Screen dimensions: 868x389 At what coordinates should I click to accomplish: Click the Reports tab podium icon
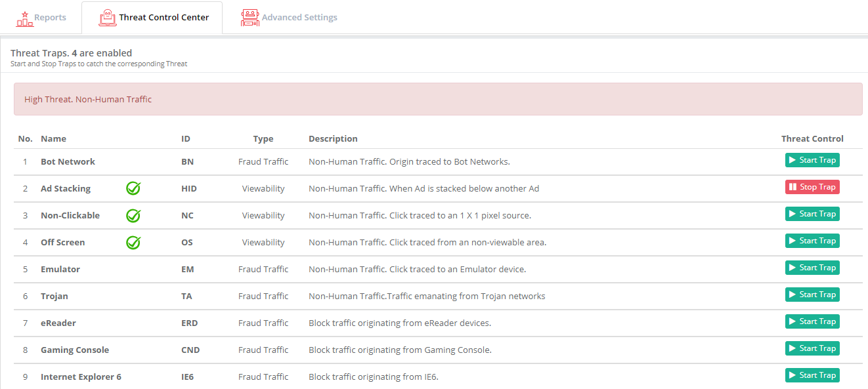coord(24,18)
